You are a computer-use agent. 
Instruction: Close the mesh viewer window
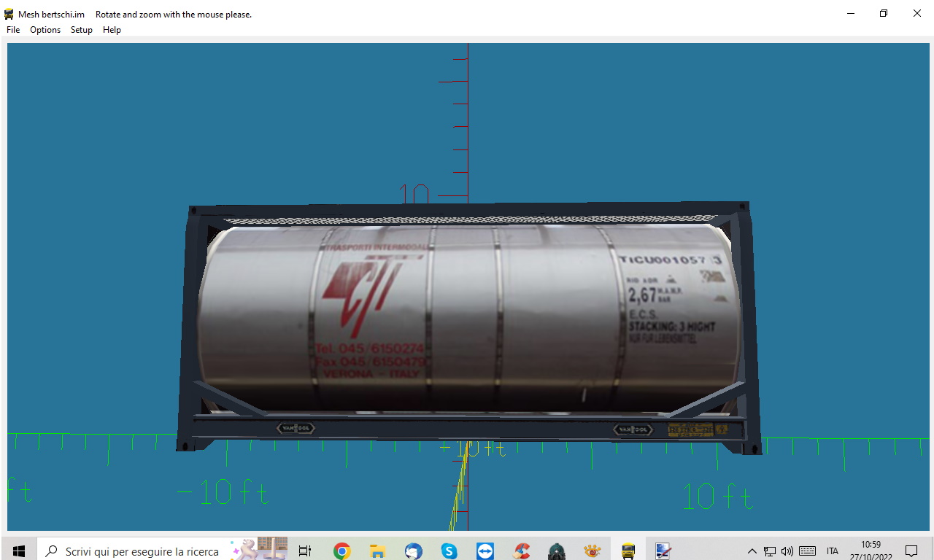917,13
